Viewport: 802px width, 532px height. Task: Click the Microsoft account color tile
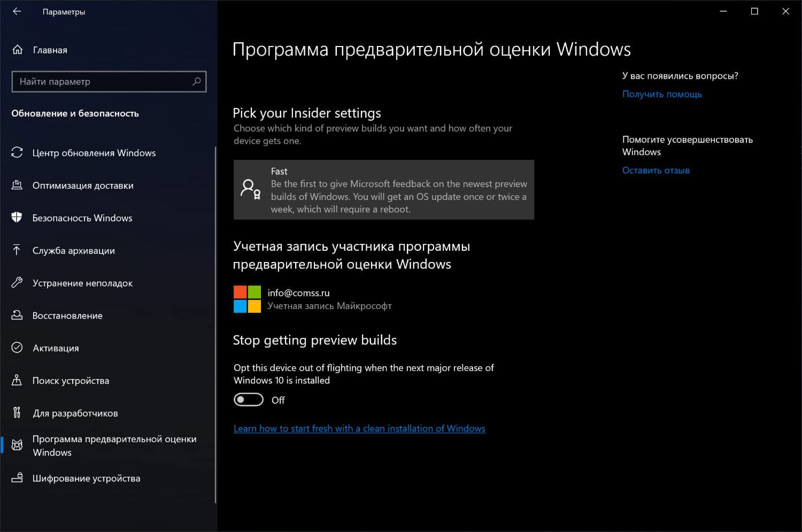point(246,299)
